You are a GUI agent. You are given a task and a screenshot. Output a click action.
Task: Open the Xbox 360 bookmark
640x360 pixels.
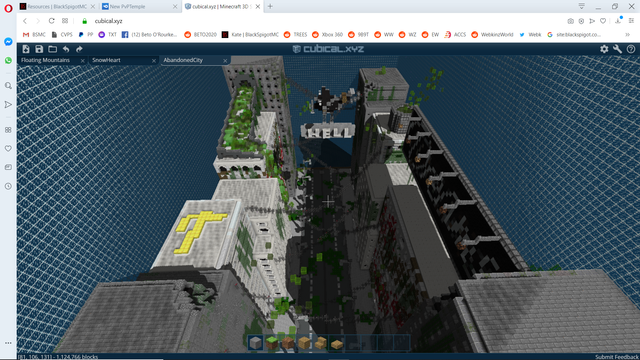click(x=327, y=35)
